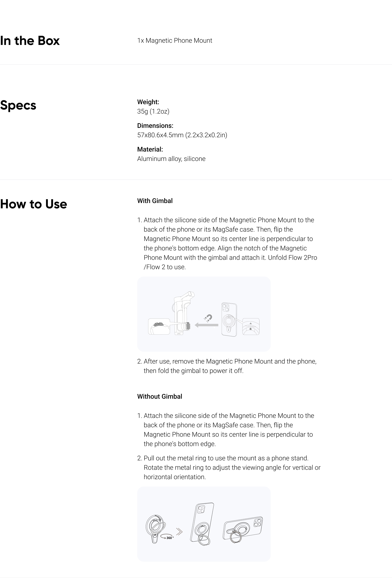Click the notch close-up inset beside phone
Screen dimensions: 392x578
coord(251,327)
